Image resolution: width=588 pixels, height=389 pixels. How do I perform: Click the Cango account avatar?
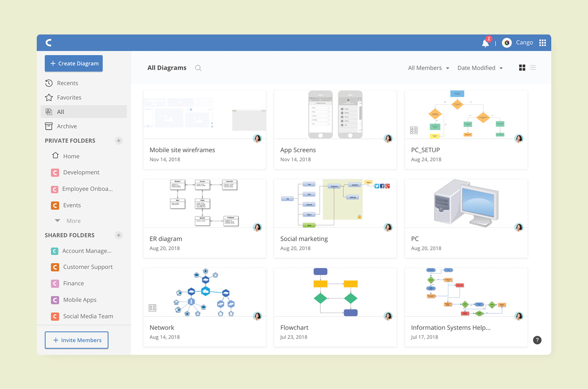507,42
